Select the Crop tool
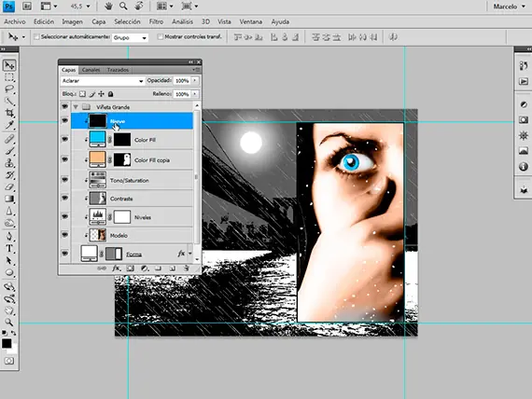Image resolution: width=532 pixels, height=399 pixels. (x=9, y=113)
